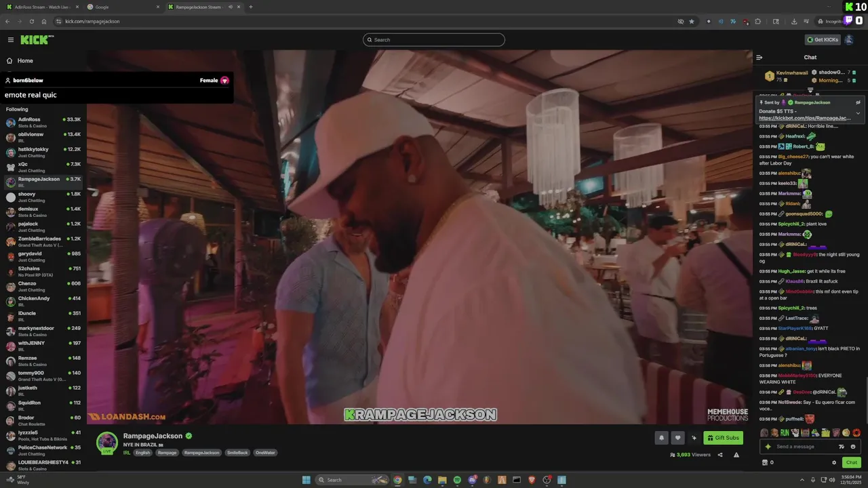Expand the gift leaderboard arrow
This screenshot has height=488, width=868.
(x=810, y=89)
